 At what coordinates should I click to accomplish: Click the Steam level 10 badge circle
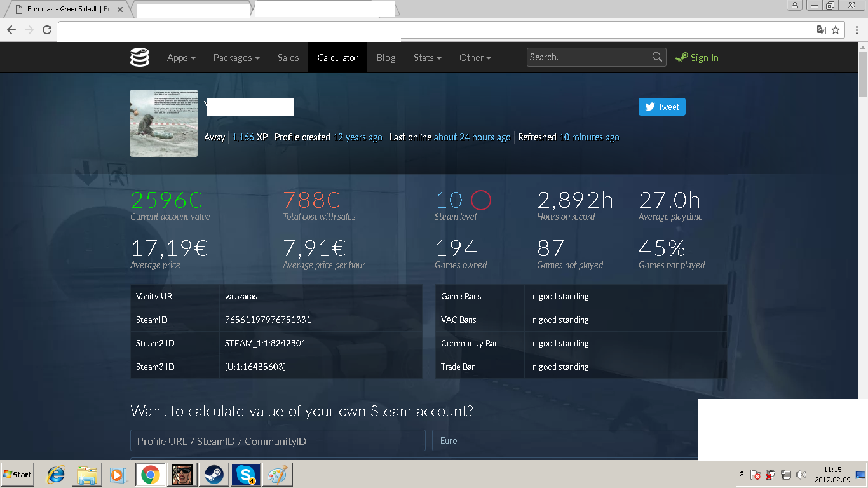click(481, 200)
